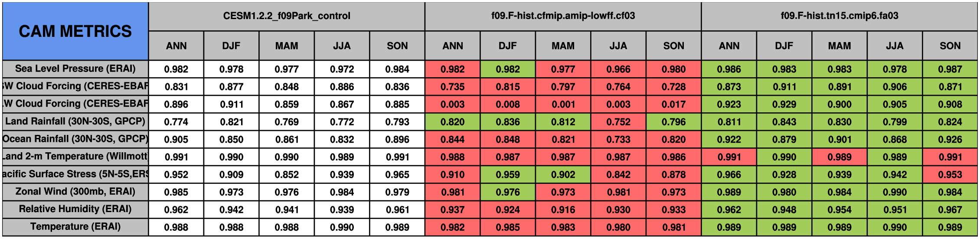The width and height of the screenshot is (980, 239).
Task: Click the Relative Humidity (ERAI) row label
Action: click(75, 210)
